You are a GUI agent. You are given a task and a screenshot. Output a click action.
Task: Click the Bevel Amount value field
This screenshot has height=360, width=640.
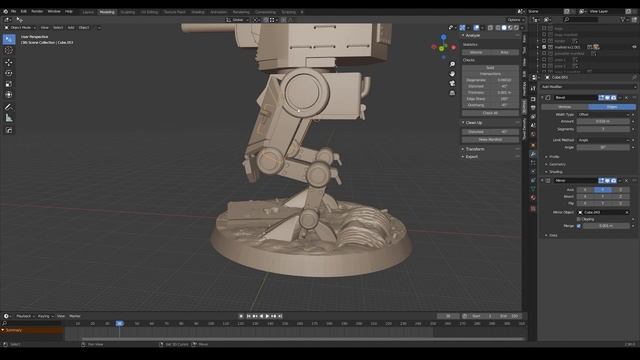603,121
